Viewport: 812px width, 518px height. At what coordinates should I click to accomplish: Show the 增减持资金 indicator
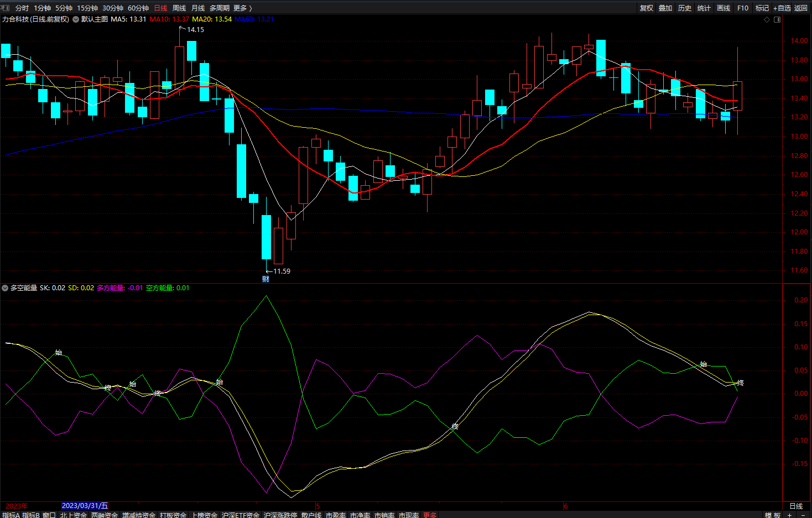tap(139, 515)
